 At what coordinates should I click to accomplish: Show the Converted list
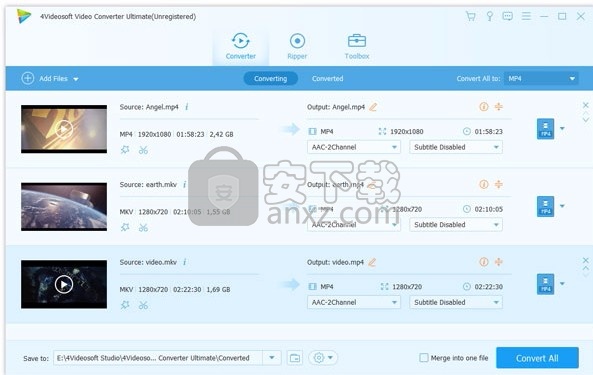click(x=328, y=79)
